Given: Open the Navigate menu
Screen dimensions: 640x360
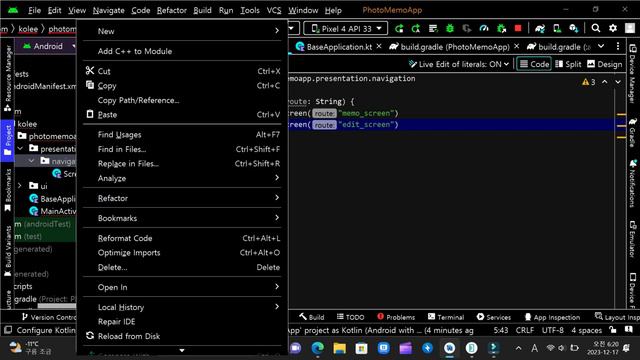Looking at the screenshot, I should (109, 10).
